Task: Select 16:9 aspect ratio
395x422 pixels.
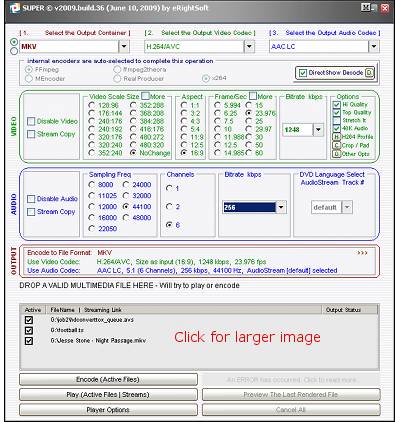Action: [x=184, y=153]
